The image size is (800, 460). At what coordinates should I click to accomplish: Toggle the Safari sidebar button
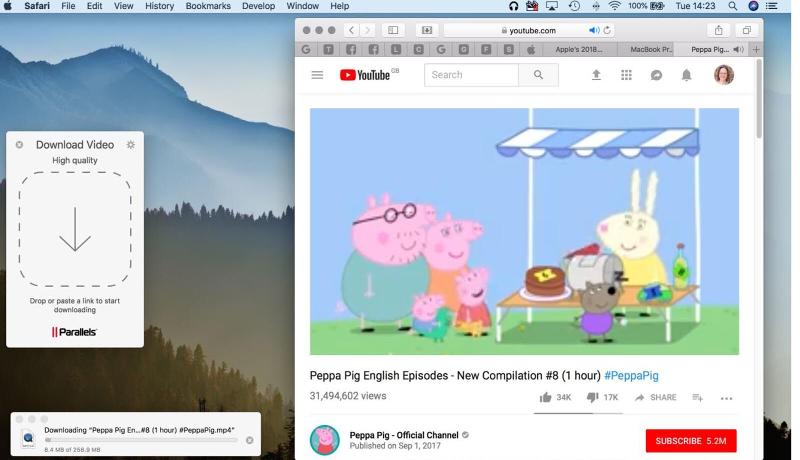[393, 30]
